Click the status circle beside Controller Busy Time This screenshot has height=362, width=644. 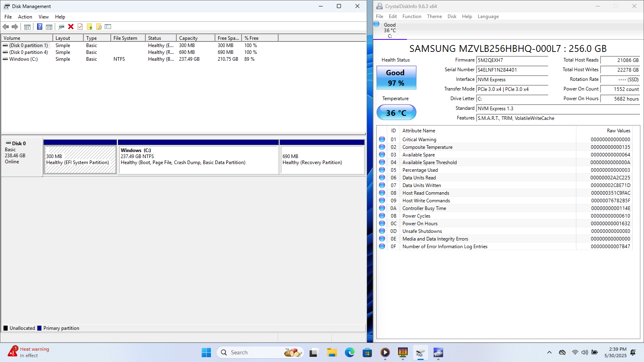coord(382,208)
